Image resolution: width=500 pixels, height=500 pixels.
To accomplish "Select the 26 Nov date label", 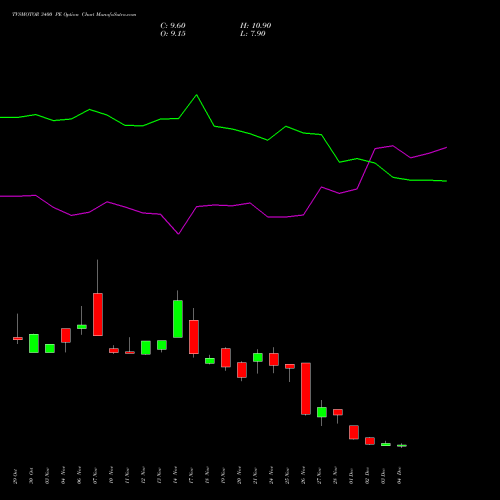I will tap(303, 476).
